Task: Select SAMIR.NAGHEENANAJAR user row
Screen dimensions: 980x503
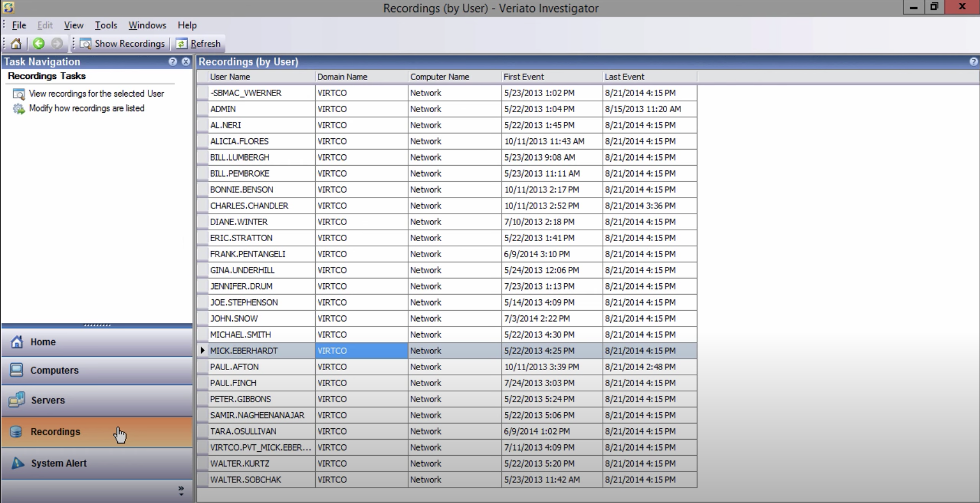Action: pos(447,415)
